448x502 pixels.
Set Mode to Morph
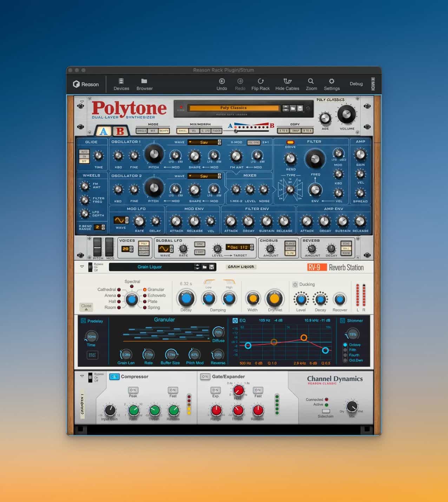tap(164, 131)
